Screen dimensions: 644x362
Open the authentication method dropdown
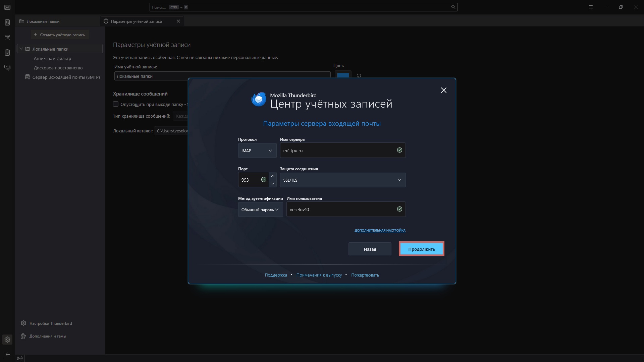pos(261,209)
